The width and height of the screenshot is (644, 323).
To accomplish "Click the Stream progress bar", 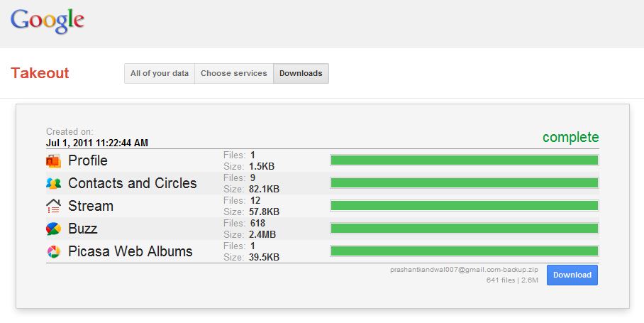I will point(465,206).
